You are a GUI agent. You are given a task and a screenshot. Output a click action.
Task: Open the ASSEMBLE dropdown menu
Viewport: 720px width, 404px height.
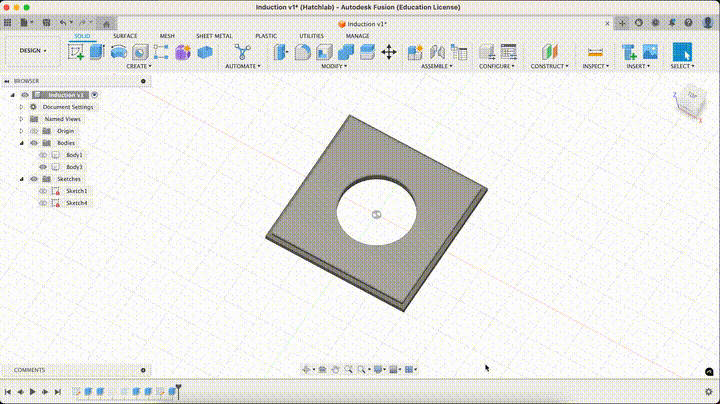point(436,66)
